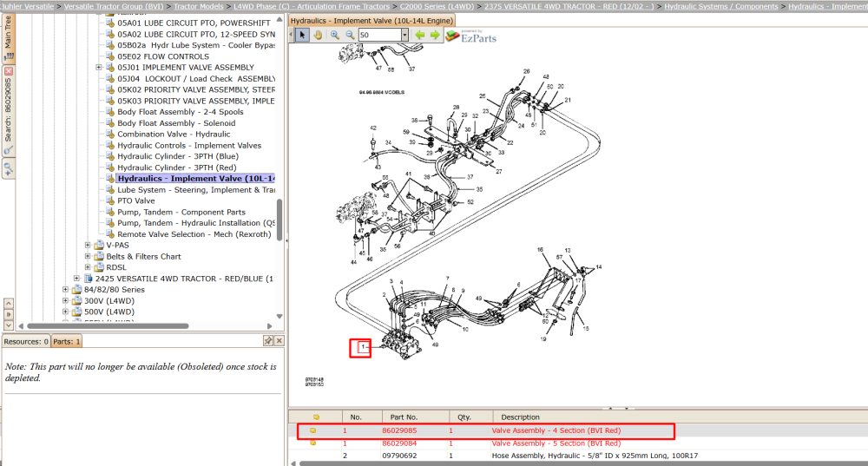Go to previous page with green left arrow
Image resolution: width=868 pixels, height=466 pixels.
(x=420, y=35)
